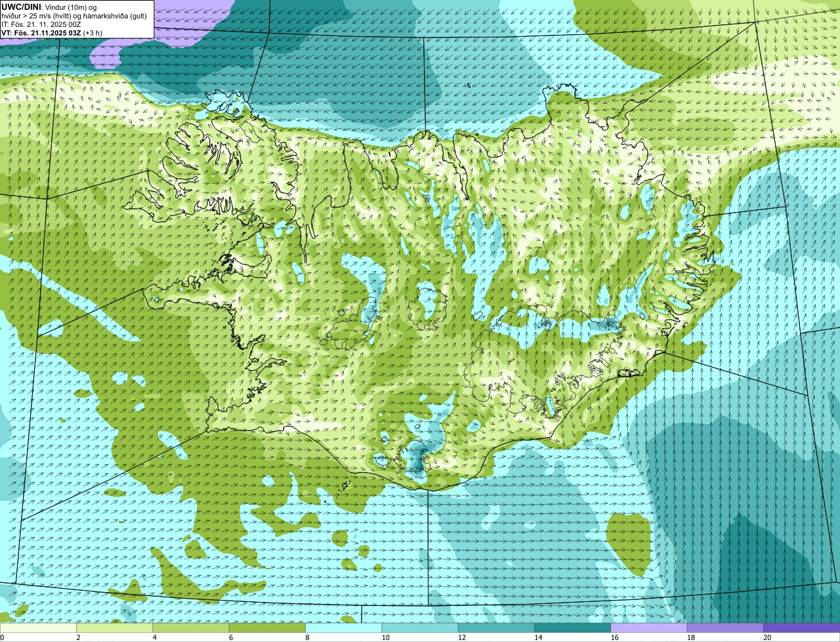Click the '8' label on the colour scale
The width and height of the screenshot is (840, 642).
click(x=306, y=637)
